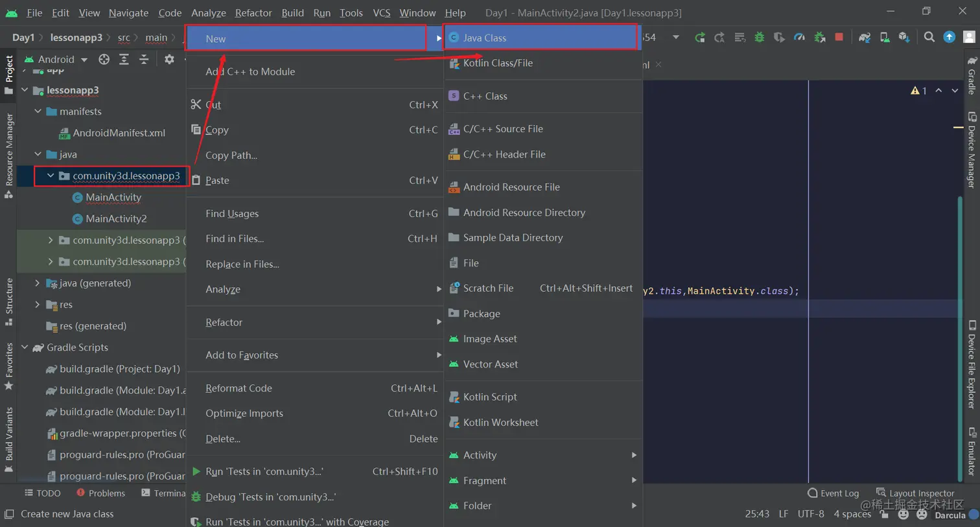This screenshot has width=980, height=527.
Task: Click the Collapse All icon in Project panel
Action: click(x=144, y=59)
